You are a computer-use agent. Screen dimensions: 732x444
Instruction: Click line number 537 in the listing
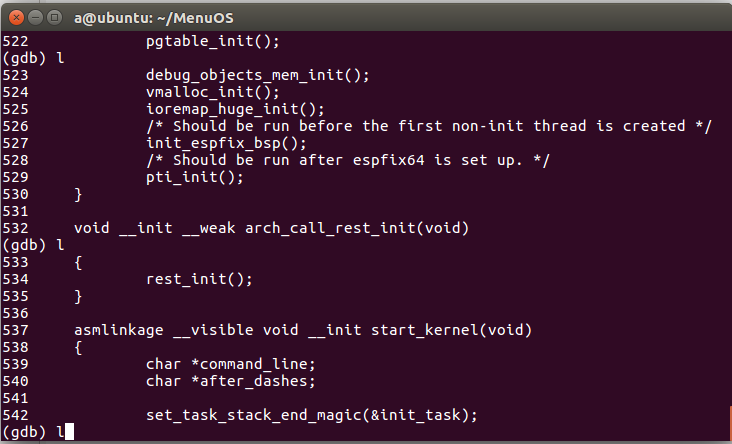pyautogui.click(x=15, y=330)
